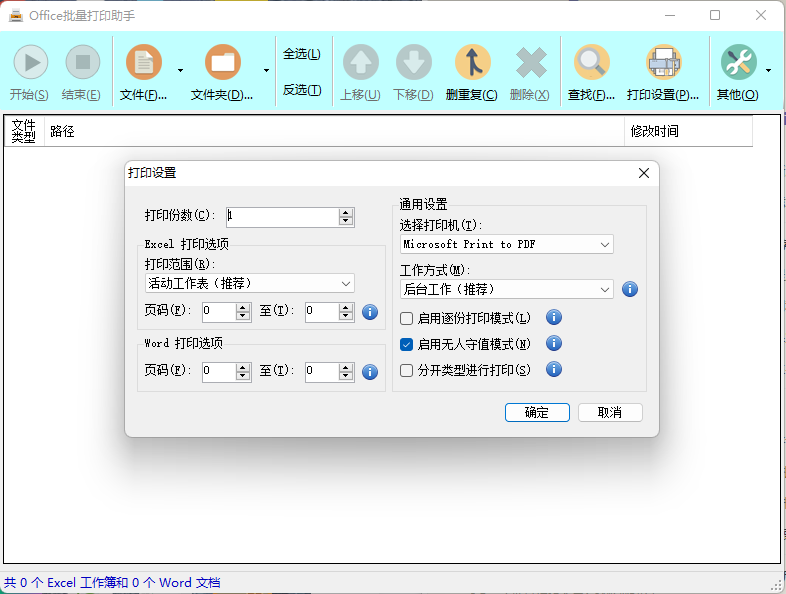
Task: Click Excel 至 end page field
Action: (322, 312)
